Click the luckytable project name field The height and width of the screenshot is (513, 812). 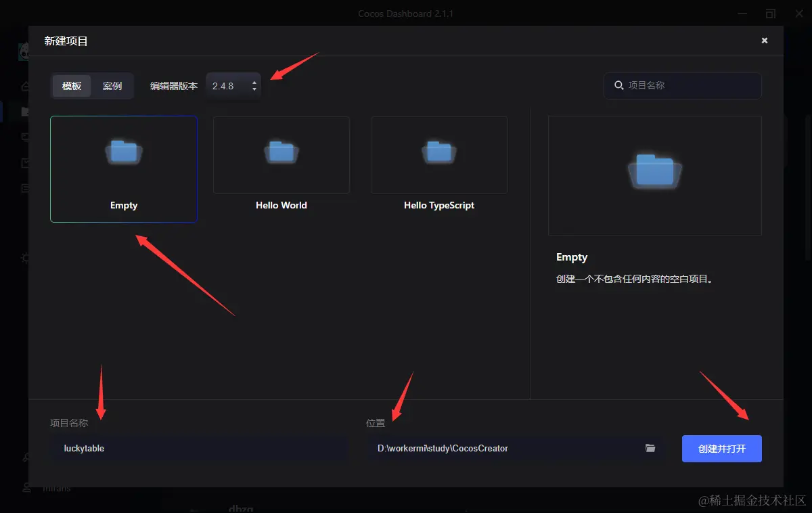(200, 449)
